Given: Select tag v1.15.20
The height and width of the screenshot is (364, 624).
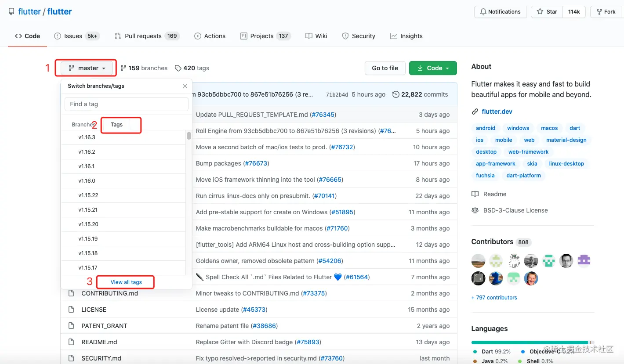Looking at the screenshot, I should click(x=123, y=224).
